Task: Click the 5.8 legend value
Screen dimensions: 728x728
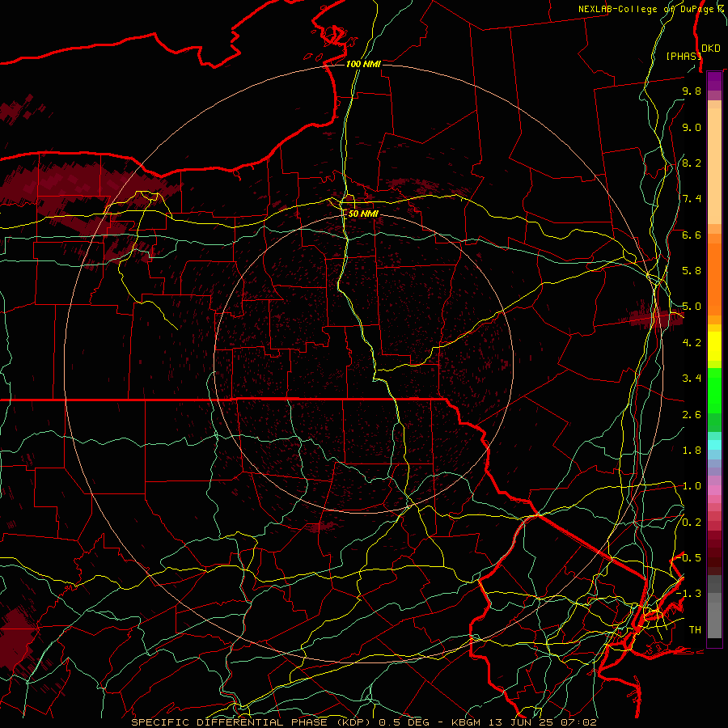Action: 692,271
